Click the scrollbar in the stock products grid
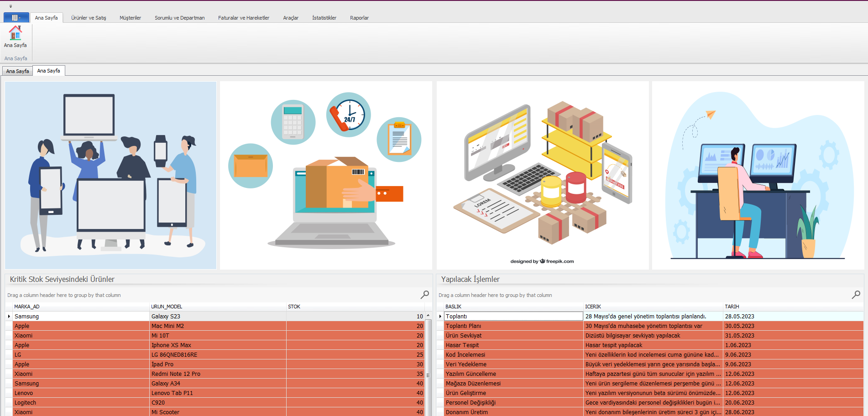This screenshot has width=868, height=416. (x=428, y=365)
